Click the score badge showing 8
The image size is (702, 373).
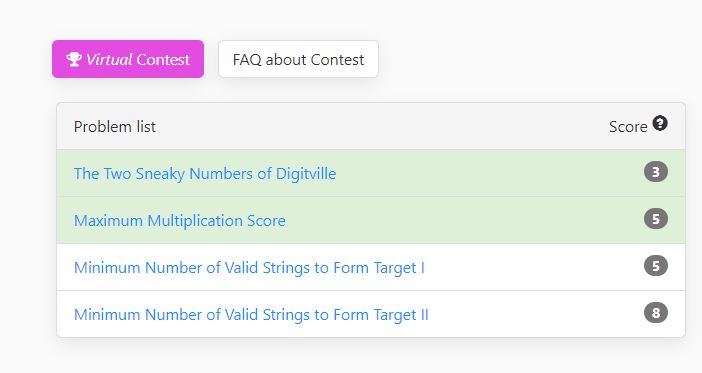click(655, 313)
